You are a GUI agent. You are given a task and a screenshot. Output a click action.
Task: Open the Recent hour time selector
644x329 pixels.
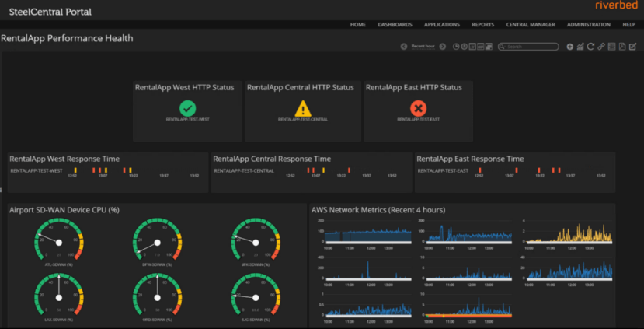pyautogui.click(x=423, y=47)
